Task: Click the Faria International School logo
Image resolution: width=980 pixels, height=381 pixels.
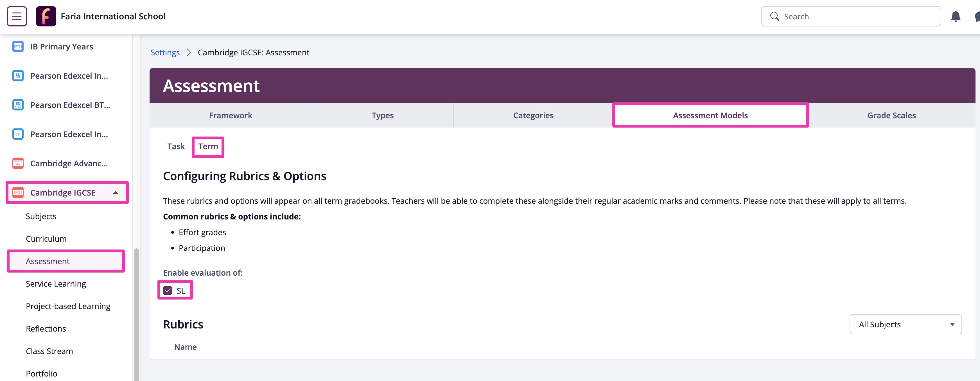Action: click(x=46, y=16)
